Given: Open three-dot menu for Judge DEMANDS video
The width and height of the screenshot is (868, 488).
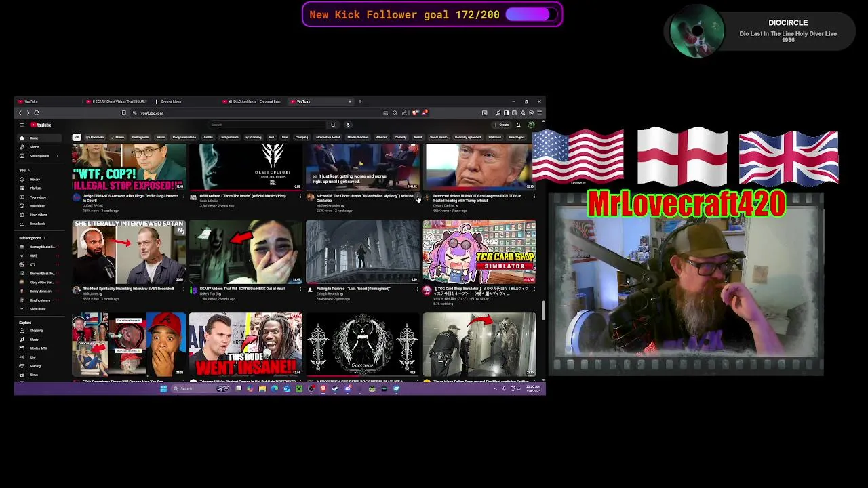Looking at the screenshot, I should pos(184,196).
